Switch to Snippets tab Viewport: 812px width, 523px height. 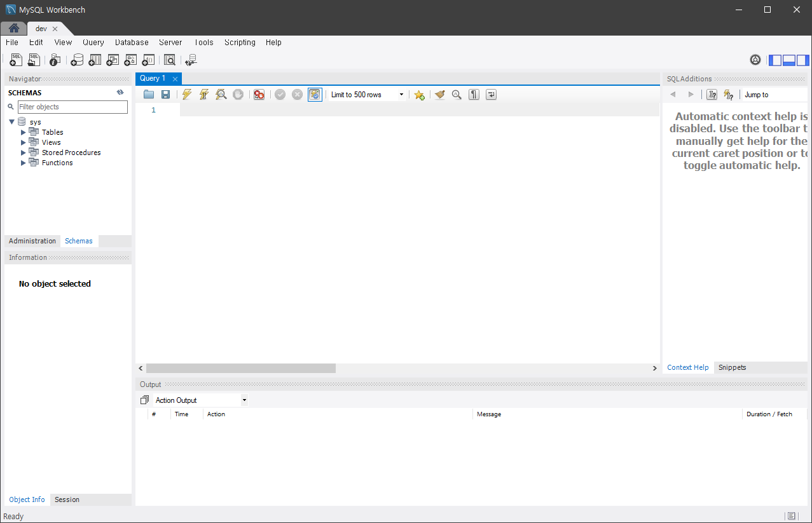tap(732, 367)
